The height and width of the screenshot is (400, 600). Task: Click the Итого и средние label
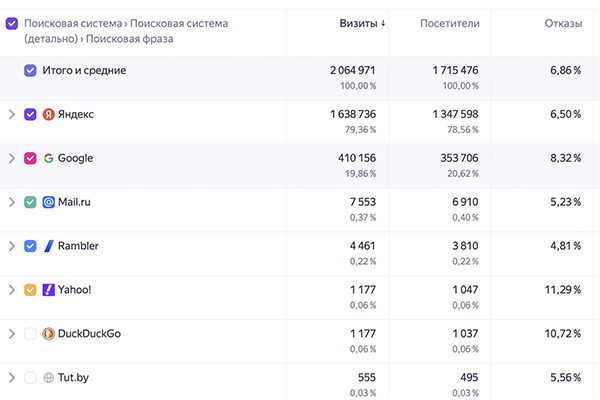pyautogui.click(x=84, y=70)
